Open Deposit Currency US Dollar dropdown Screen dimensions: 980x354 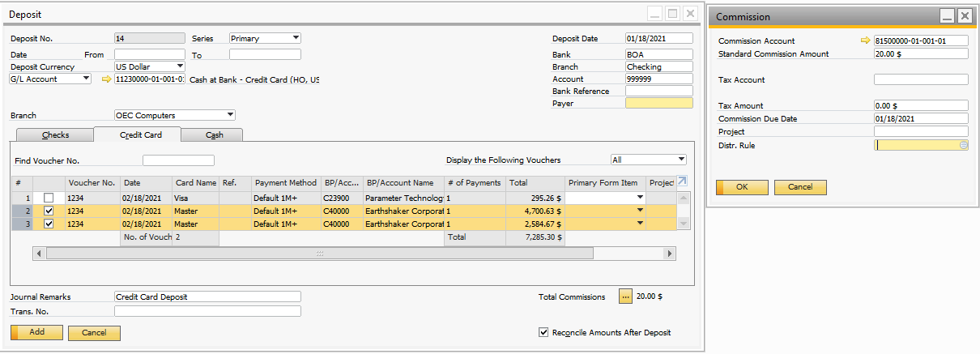180,66
